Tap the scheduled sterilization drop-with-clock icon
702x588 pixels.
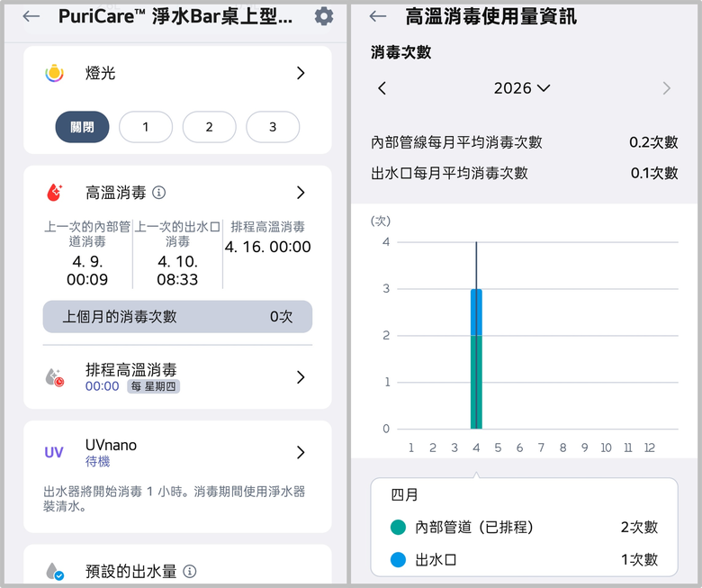[55, 377]
